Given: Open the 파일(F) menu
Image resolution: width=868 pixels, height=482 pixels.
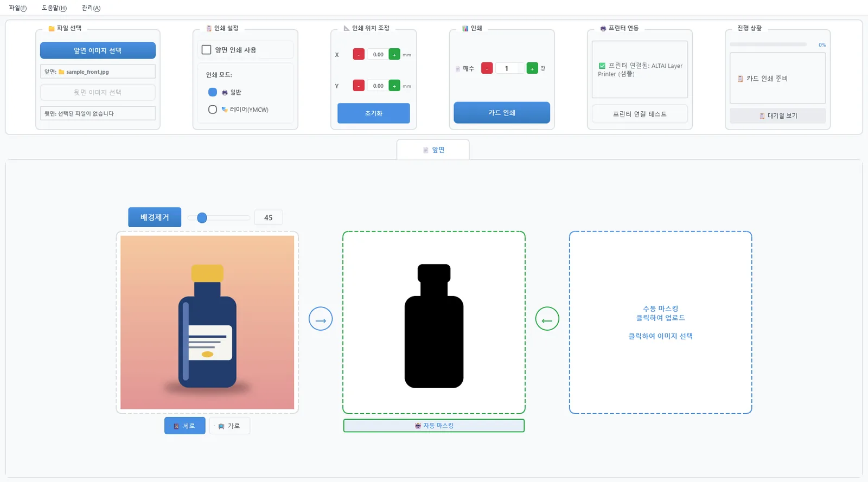Looking at the screenshot, I should point(18,8).
